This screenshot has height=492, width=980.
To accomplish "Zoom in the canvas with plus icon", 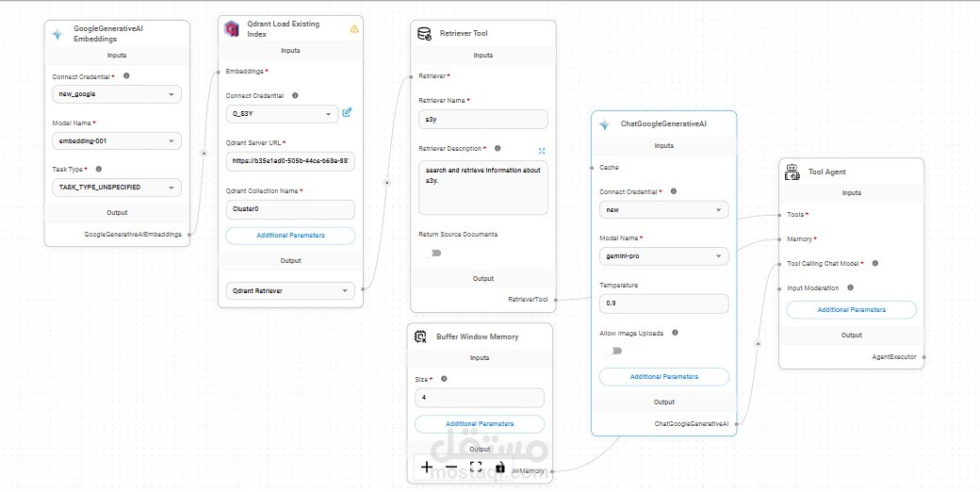I will [426, 467].
